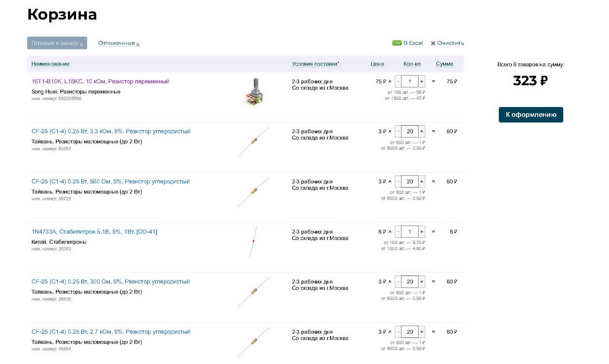Decrease quantity of 300 Ом resistor

[x=398, y=282]
